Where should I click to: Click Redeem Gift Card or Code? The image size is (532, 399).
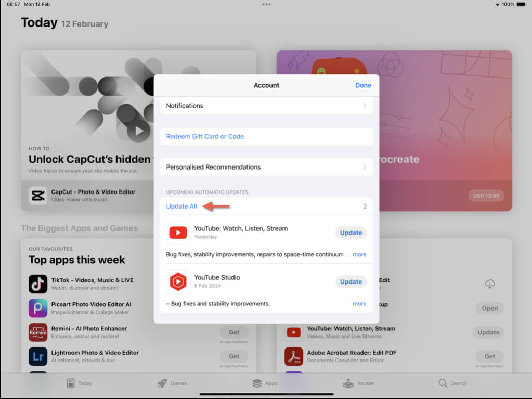point(205,136)
